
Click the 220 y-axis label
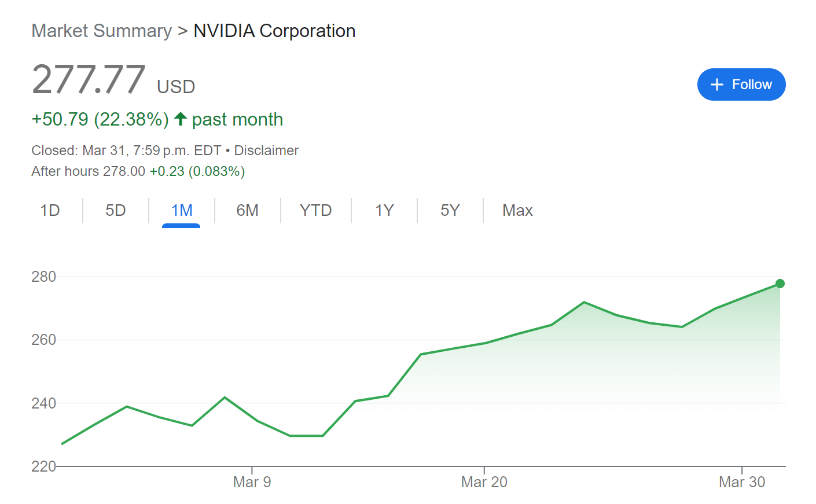coord(44,466)
